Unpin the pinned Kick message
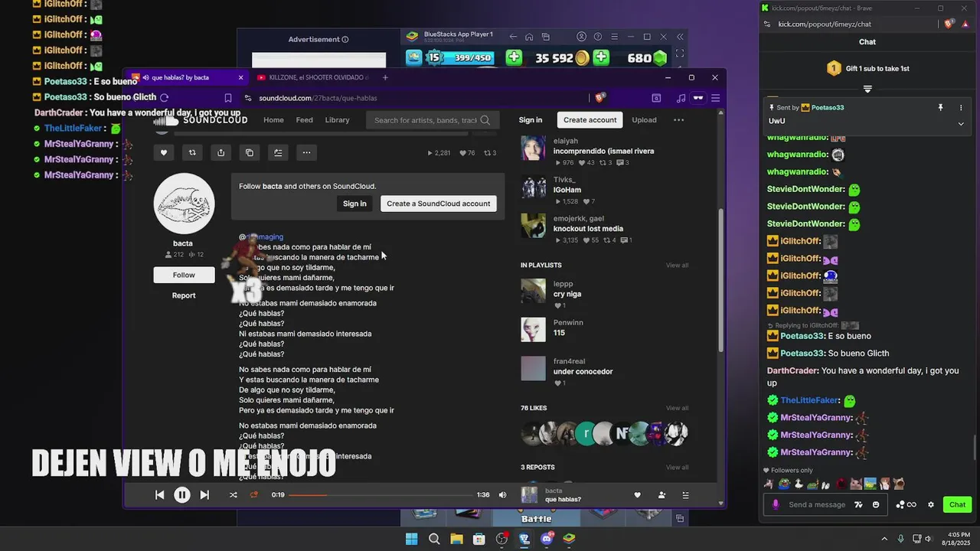Screen dimensions: 980x551 941,108
